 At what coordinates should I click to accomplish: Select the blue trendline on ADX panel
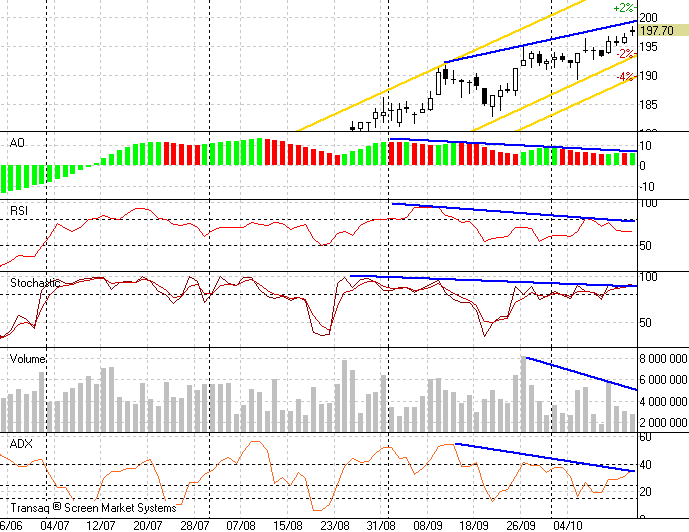[x=545, y=458]
